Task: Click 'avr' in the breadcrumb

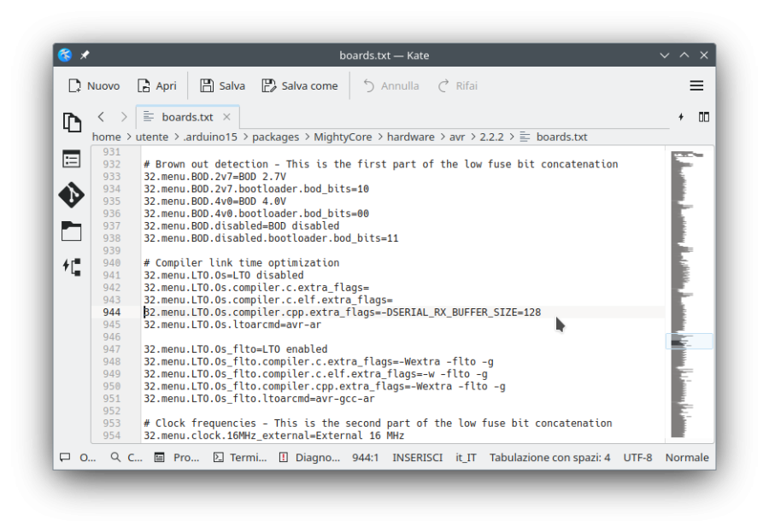Action: [x=457, y=137]
